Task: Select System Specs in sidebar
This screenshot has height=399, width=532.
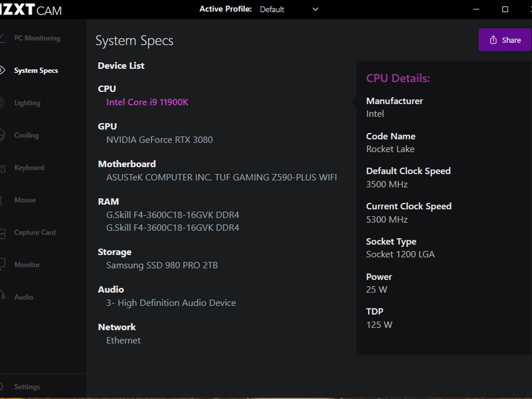Action: (36, 70)
